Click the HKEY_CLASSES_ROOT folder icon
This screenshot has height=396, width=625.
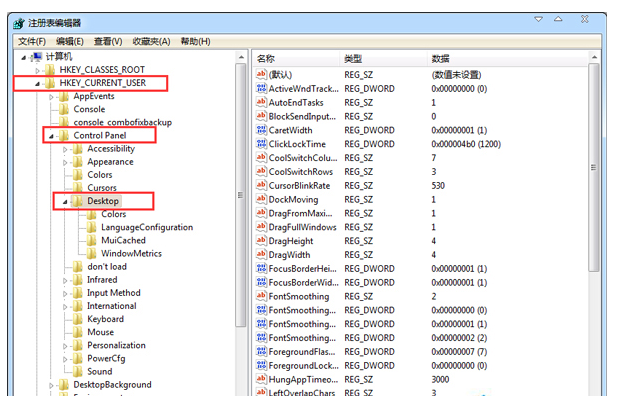50,70
